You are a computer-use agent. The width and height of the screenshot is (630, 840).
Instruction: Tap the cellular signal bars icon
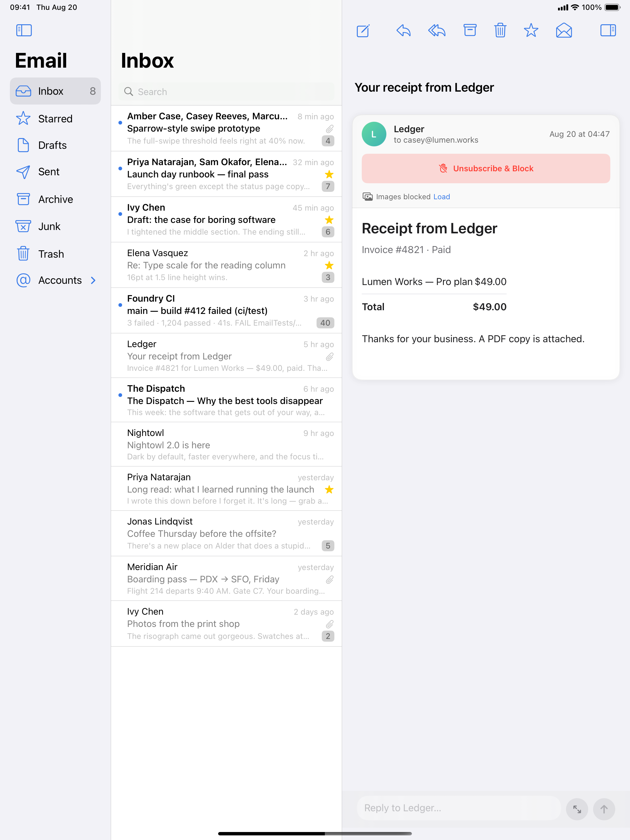click(x=563, y=7)
